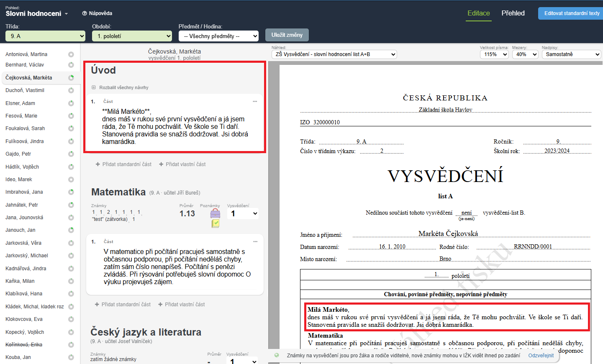The height and width of the screenshot is (364, 603).
Task: Click the Nápověda help icon
Action: [85, 13]
